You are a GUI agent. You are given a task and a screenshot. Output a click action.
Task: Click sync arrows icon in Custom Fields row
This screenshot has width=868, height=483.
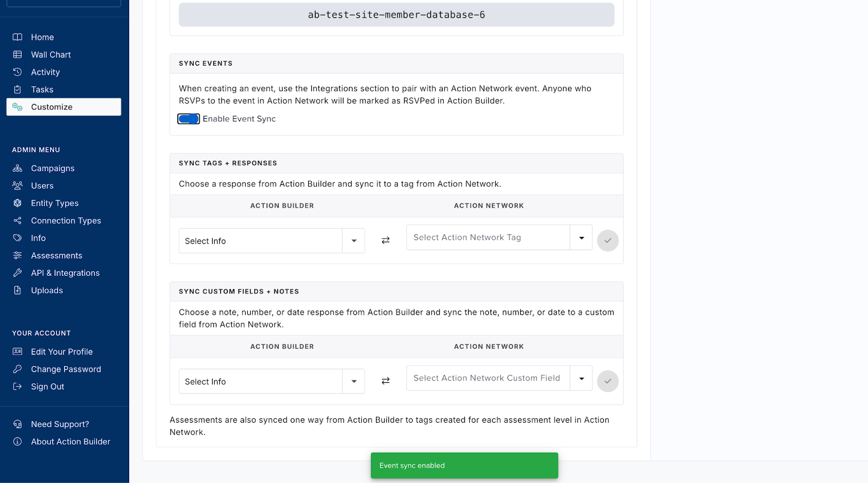click(x=386, y=381)
